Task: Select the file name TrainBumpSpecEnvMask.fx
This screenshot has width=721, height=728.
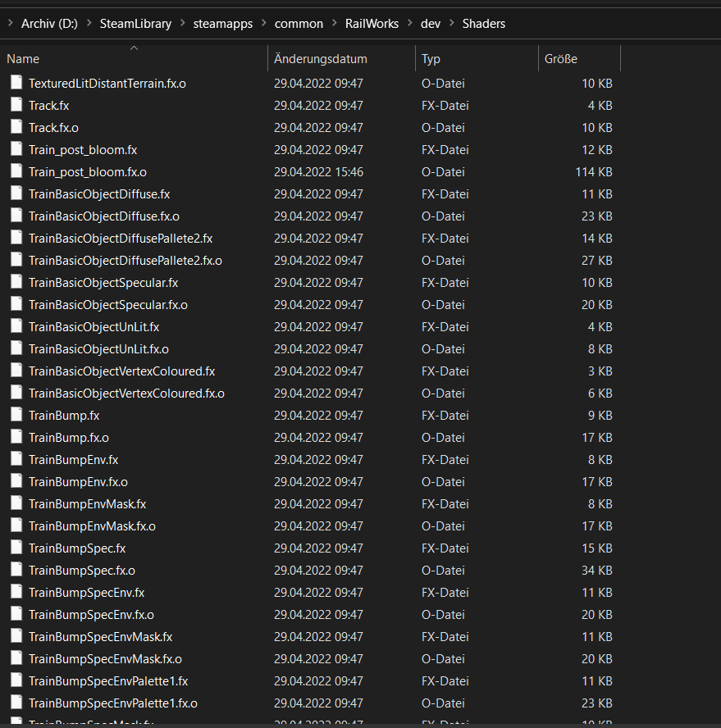Action: (x=100, y=637)
